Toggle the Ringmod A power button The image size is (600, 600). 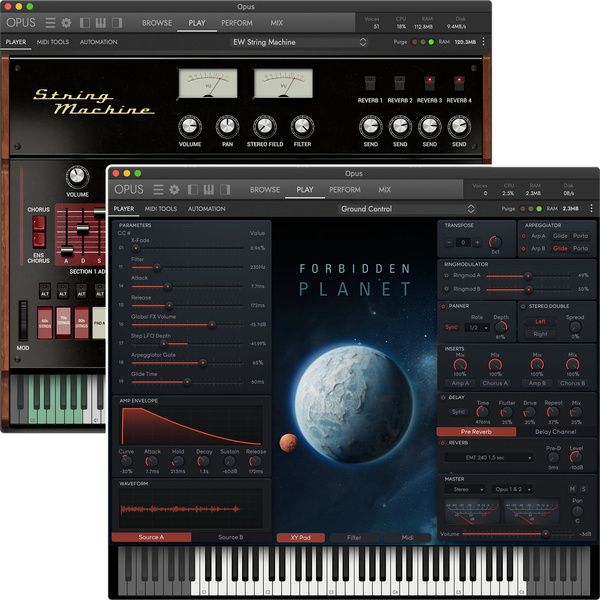446,276
